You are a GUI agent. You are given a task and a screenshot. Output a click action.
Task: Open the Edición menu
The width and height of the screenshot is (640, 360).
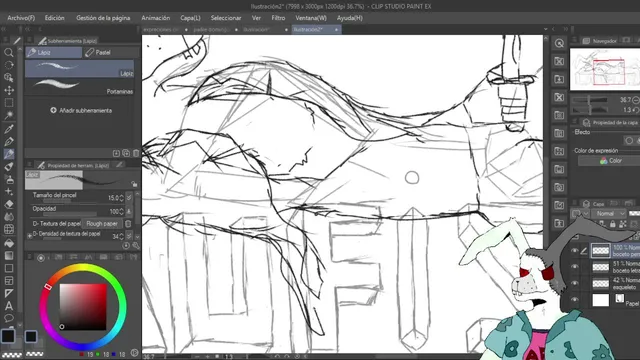(55, 18)
